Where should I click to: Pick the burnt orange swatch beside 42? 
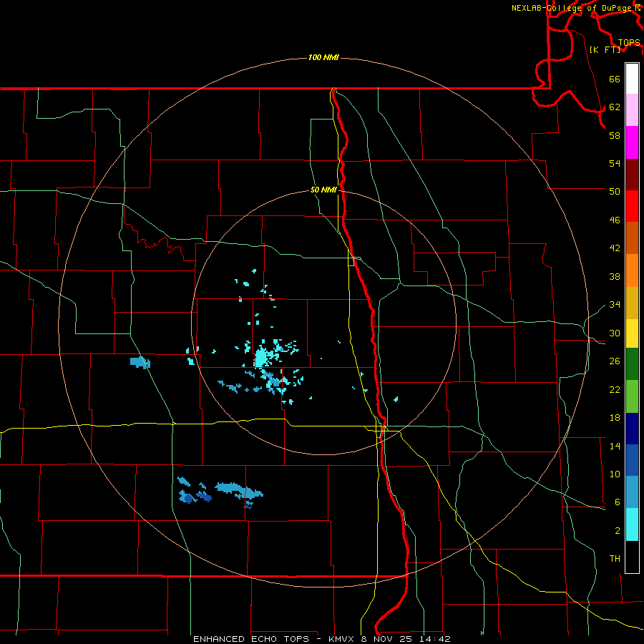[x=632, y=238]
